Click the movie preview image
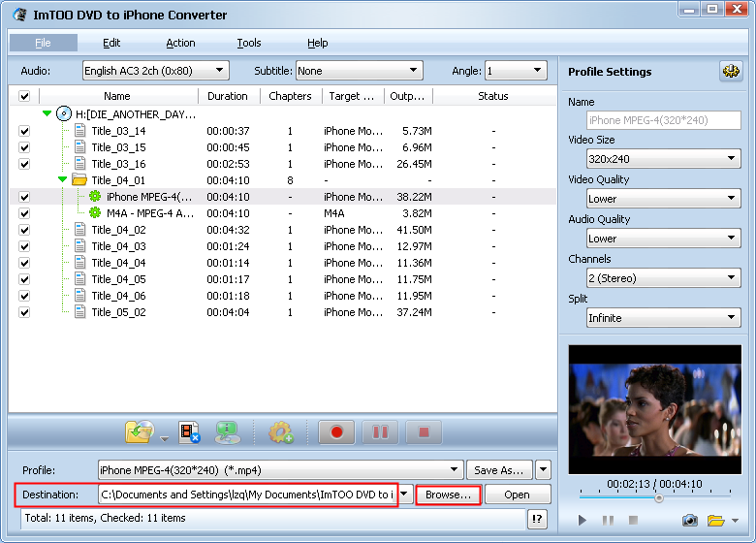This screenshot has width=756, height=543. click(x=655, y=409)
